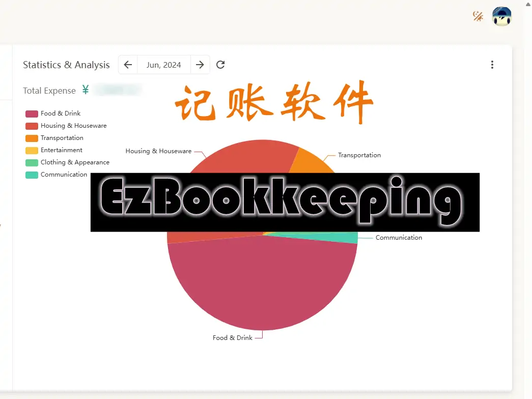Click the Transportation chart label
Screen dimensions: 532x399
[x=359, y=155]
